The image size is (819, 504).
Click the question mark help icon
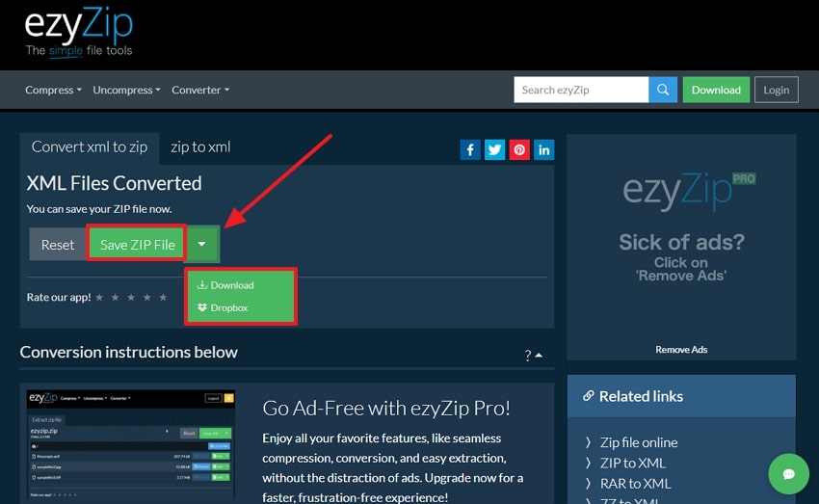tap(528, 356)
